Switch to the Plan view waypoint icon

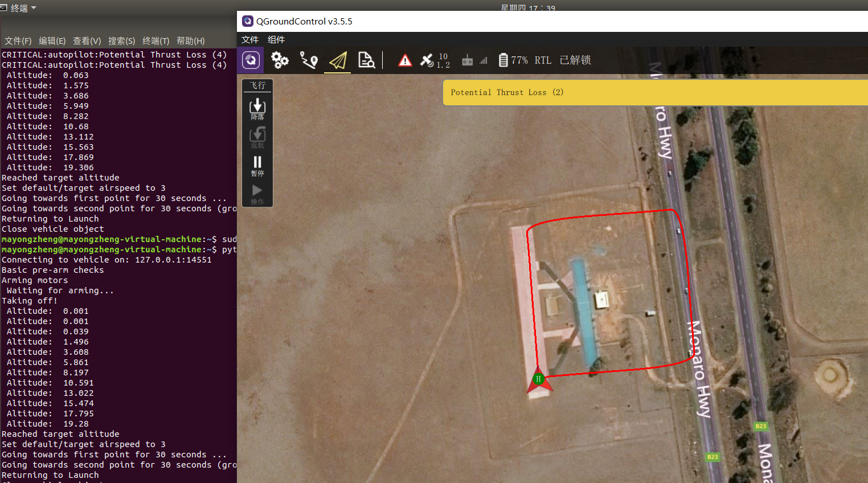(x=309, y=60)
